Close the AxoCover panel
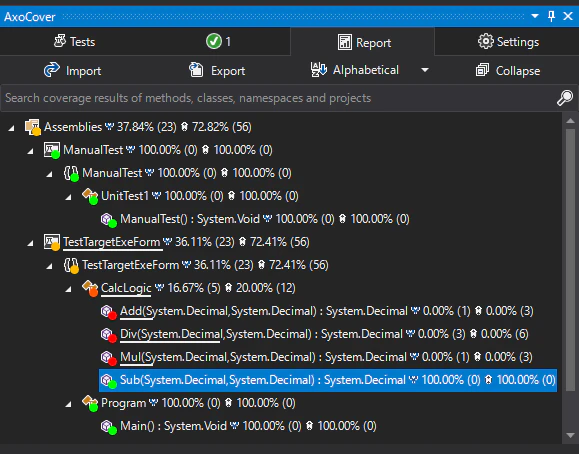The height and width of the screenshot is (454, 579). 568,16
